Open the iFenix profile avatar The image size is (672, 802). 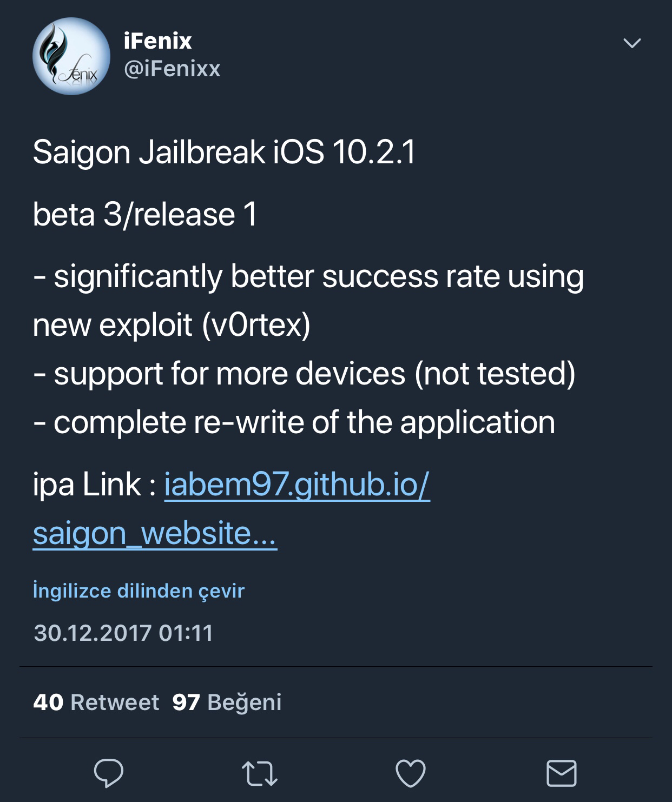pyautogui.click(x=71, y=56)
